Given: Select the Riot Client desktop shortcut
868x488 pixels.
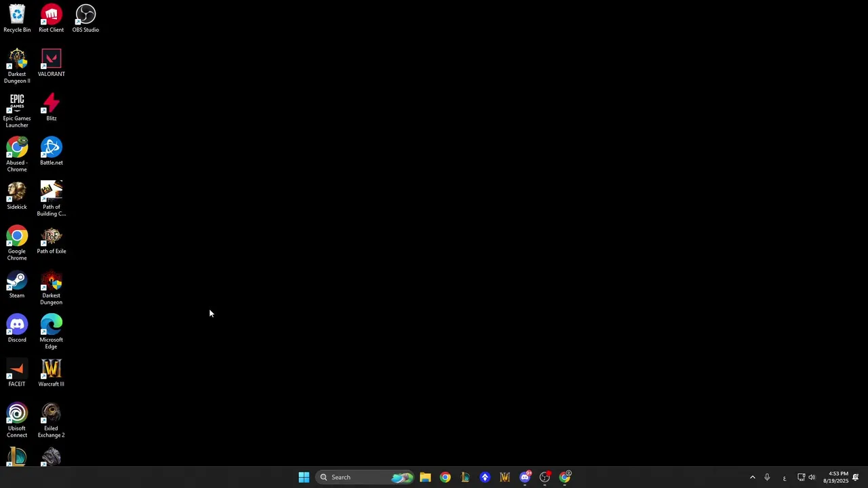Looking at the screenshot, I should tap(52, 19).
